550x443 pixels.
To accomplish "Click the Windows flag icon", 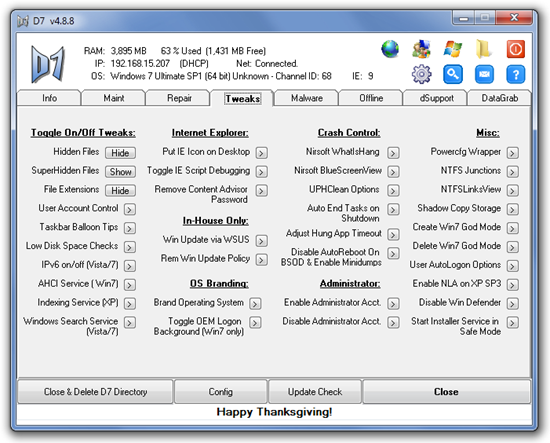I will pos(452,49).
